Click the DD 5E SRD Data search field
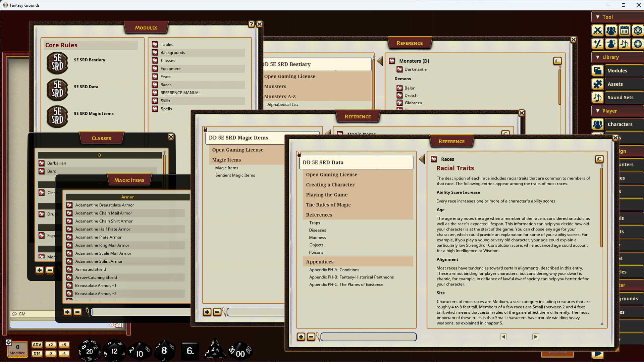This screenshot has width=644, height=362. tap(368, 337)
